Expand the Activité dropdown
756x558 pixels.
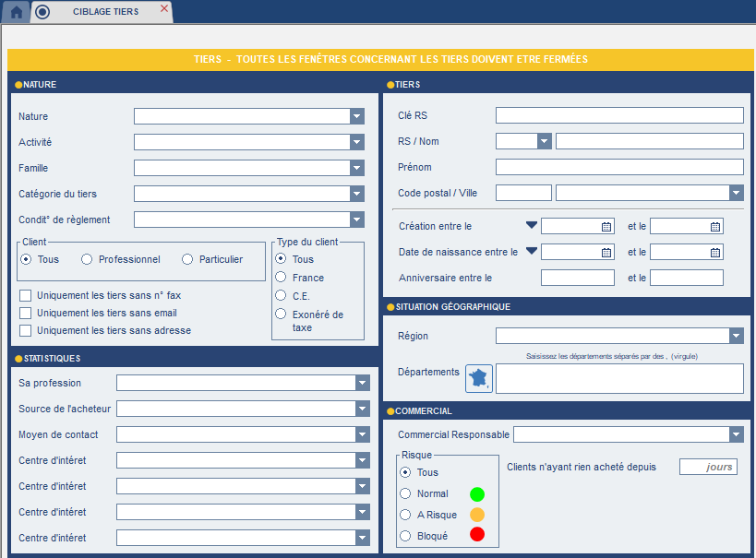(x=357, y=142)
